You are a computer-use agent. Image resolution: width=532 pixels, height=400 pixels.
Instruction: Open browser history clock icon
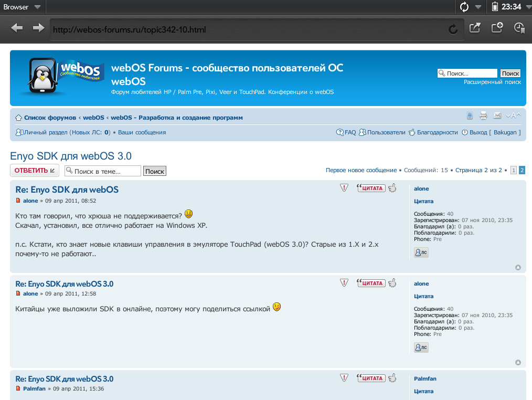[x=519, y=28]
